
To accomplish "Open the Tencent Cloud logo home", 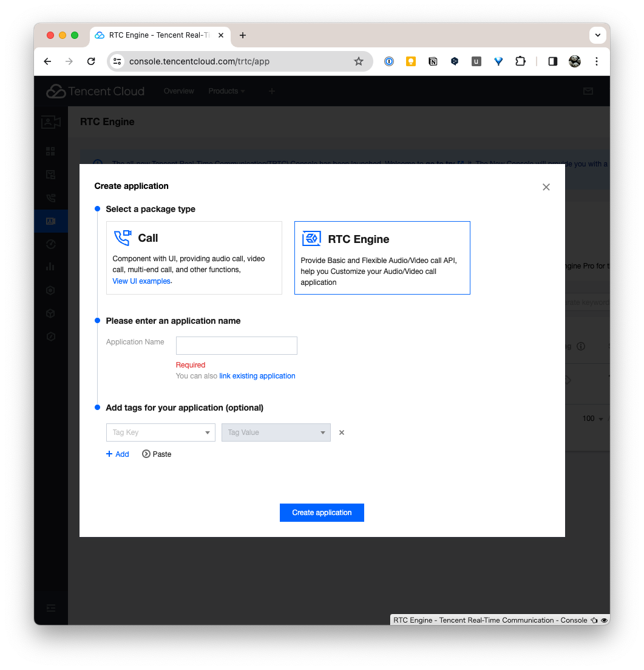I will tap(95, 91).
